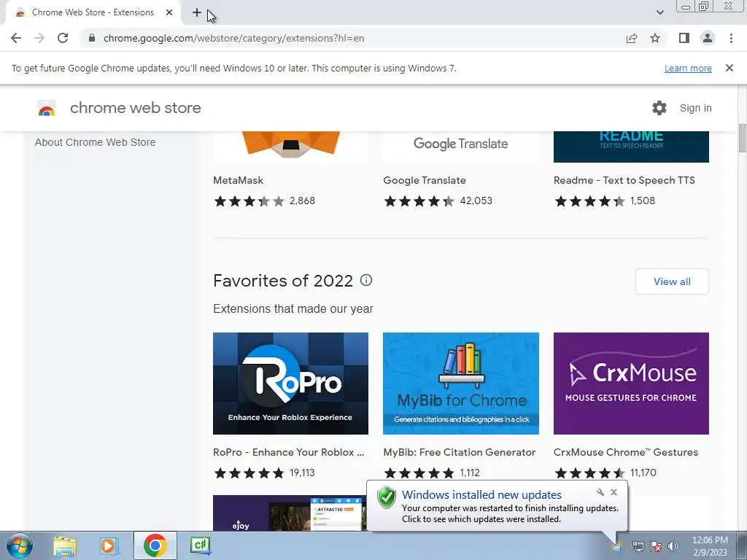Open the MetaMask extension thumbnail
Viewport: 747px width, 560px height.
point(290,147)
